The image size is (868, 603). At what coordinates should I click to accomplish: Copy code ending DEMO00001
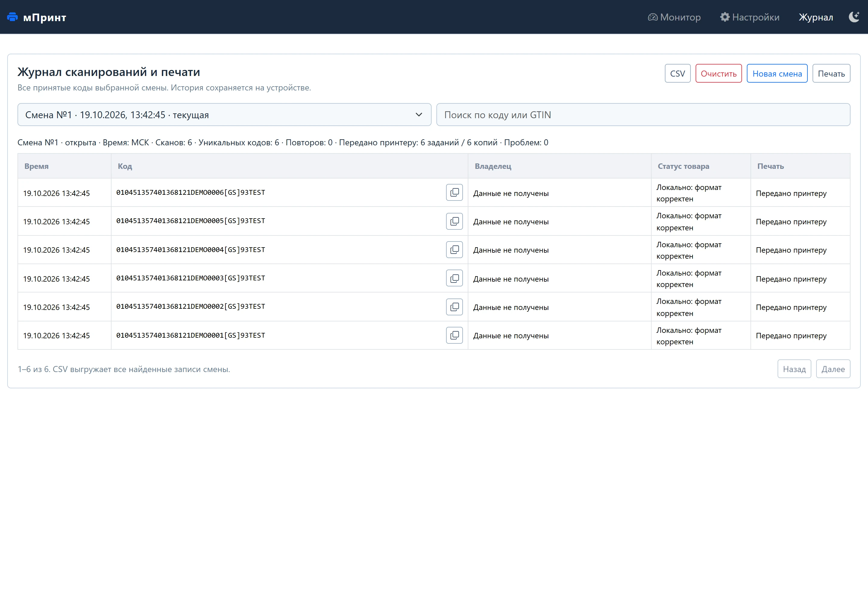pyautogui.click(x=454, y=335)
